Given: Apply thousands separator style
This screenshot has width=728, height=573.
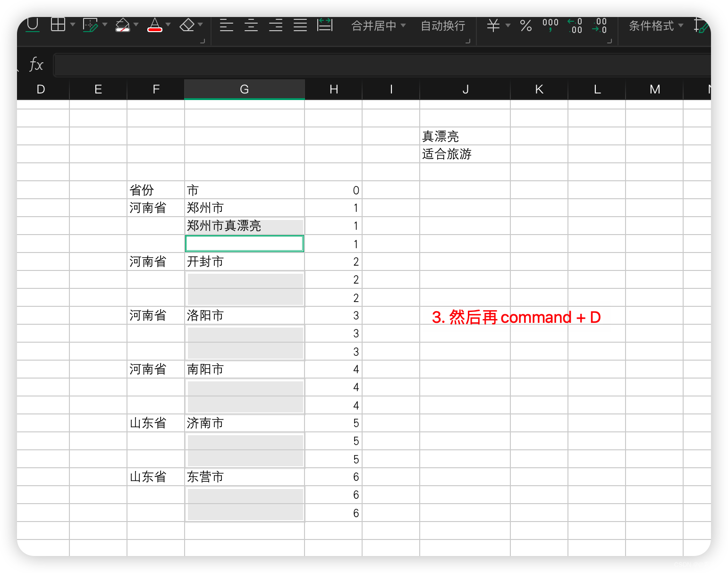Looking at the screenshot, I should [550, 25].
